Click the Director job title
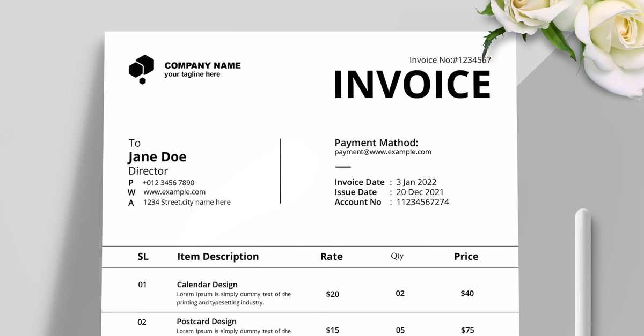Viewport: 644px width, 336px height. pos(148,171)
